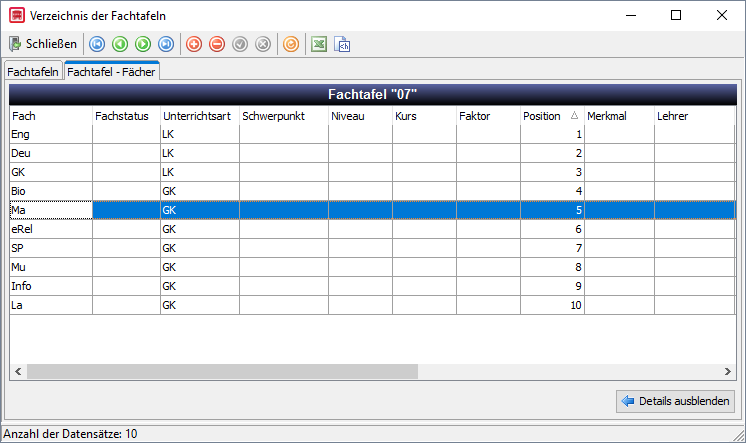746x443 pixels.
Task: Click the scroll right arrow
Action: tap(727, 372)
